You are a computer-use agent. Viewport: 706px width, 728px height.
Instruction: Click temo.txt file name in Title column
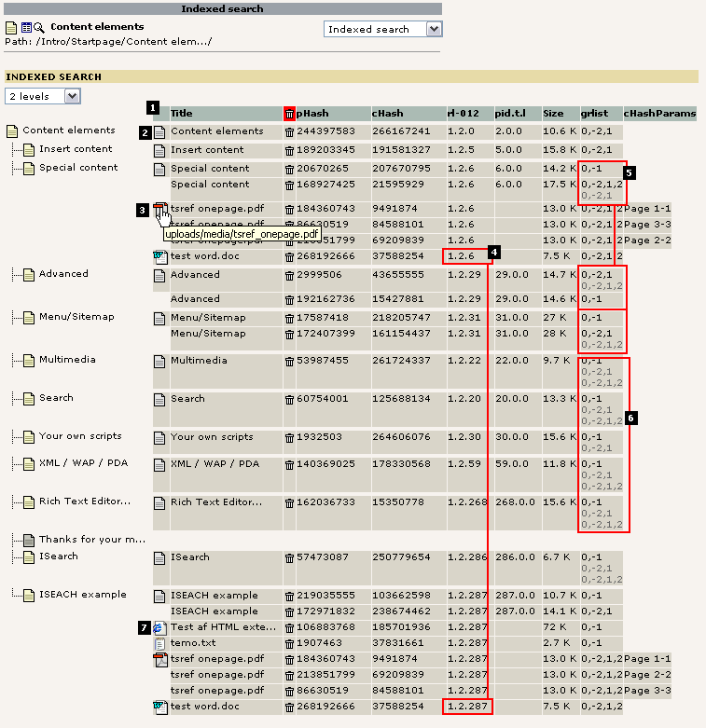pos(193,643)
